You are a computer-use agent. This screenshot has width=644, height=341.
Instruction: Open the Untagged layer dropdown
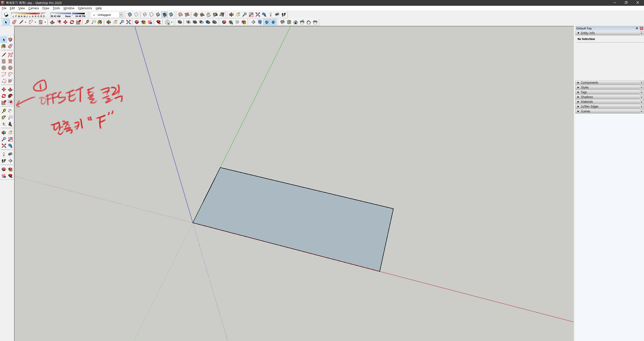pos(121,15)
